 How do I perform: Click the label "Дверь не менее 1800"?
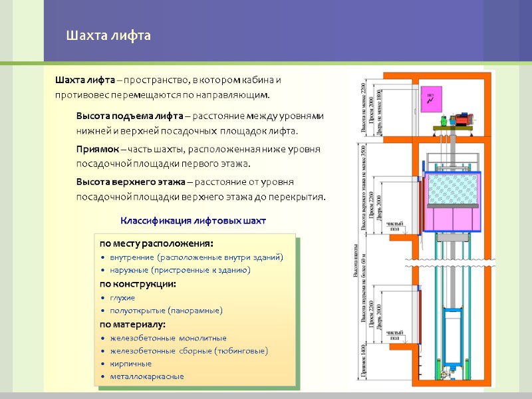click(x=379, y=113)
